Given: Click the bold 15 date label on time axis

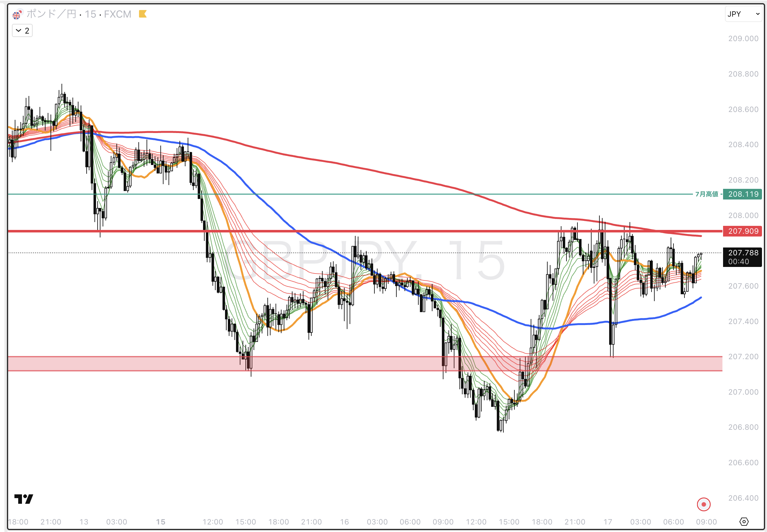Looking at the screenshot, I should [x=161, y=522].
